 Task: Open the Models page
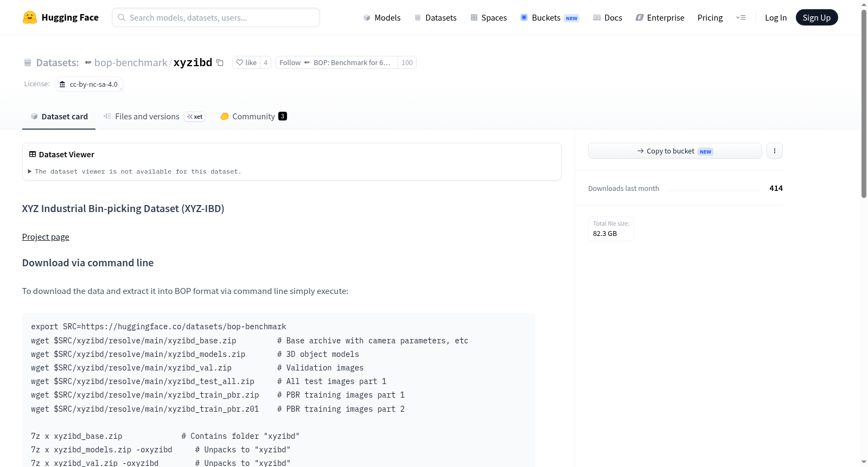coord(382,17)
